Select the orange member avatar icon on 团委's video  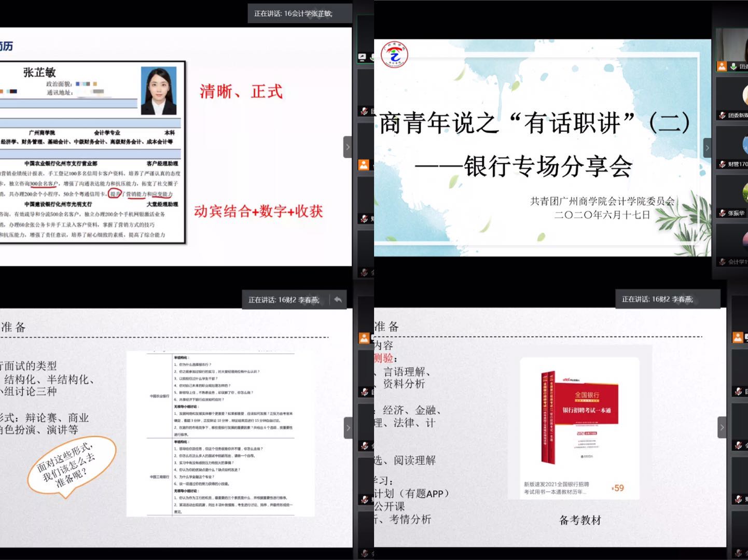pyautogui.click(x=722, y=66)
